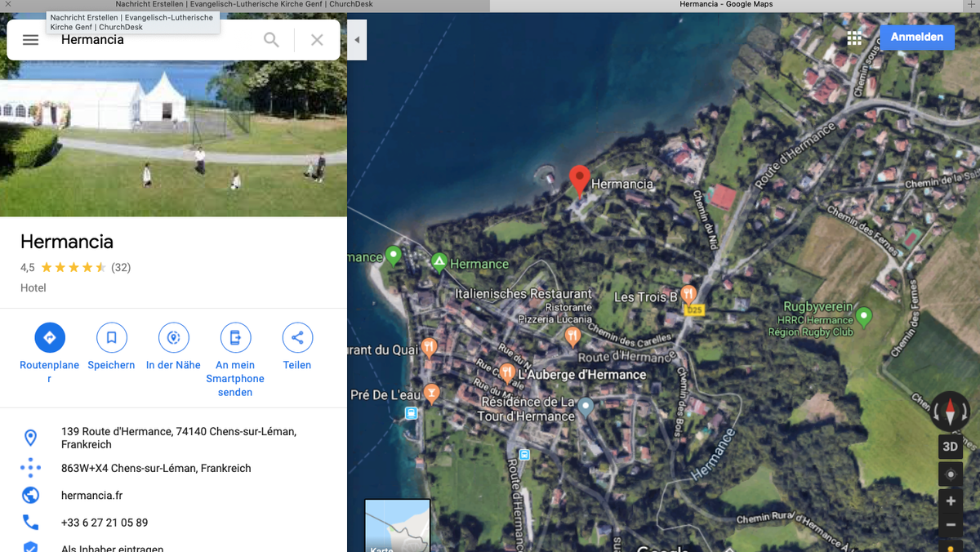Click the Anmelden sign-in button
The width and height of the screenshot is (980, 552).
pyautogui.click(x=917, y=37)
